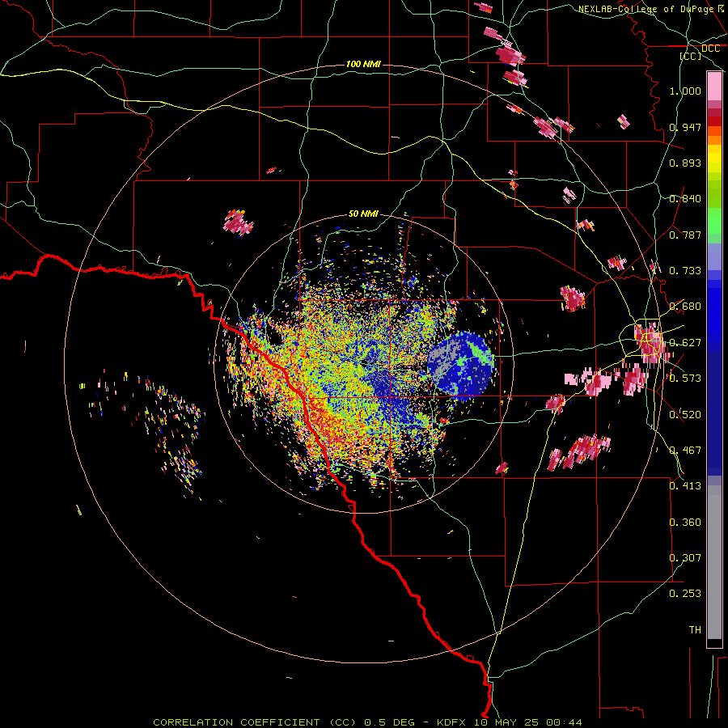Pick the gray band on color scale
The image size is (728, 728).
714,562
